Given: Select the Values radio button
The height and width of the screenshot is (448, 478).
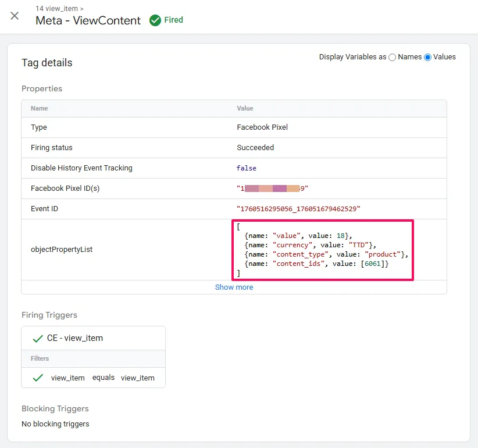Looking at the screenshot, I should point(428,57).
